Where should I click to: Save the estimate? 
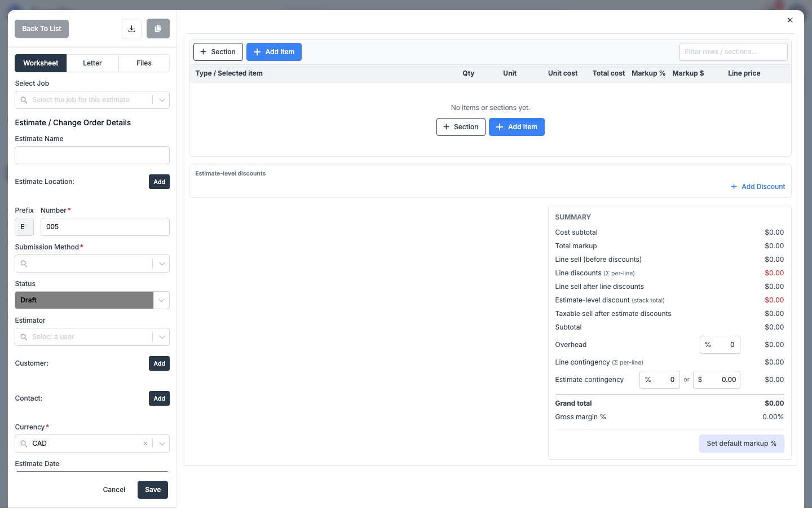pyautogui.click(x=153, y=490)
